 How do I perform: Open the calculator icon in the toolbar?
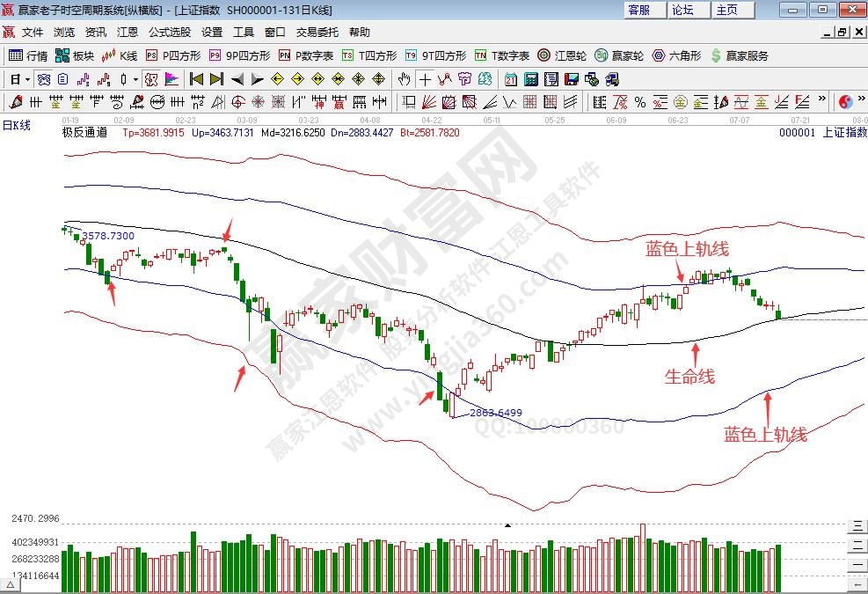531,78
